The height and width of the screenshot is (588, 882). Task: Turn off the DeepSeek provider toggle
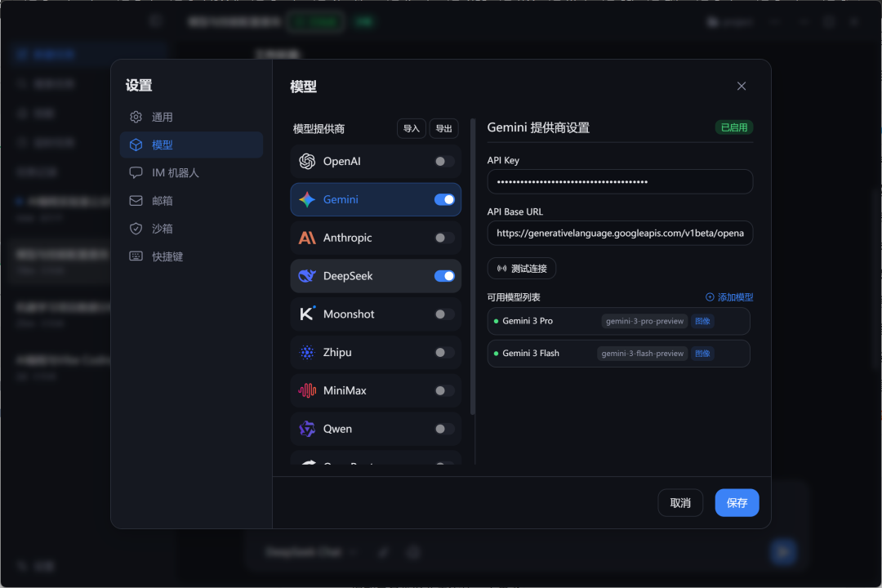[444, 276]
